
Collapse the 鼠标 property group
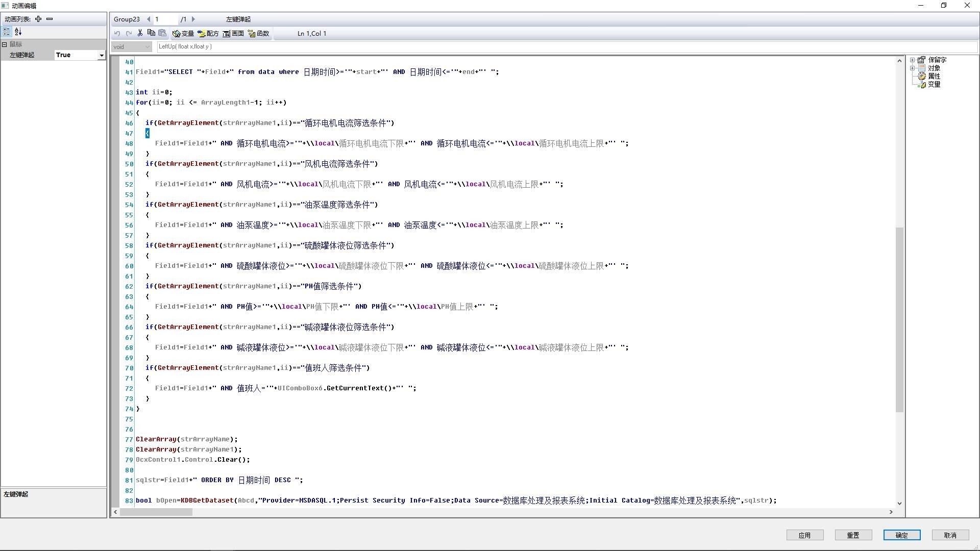click(5, 44)
